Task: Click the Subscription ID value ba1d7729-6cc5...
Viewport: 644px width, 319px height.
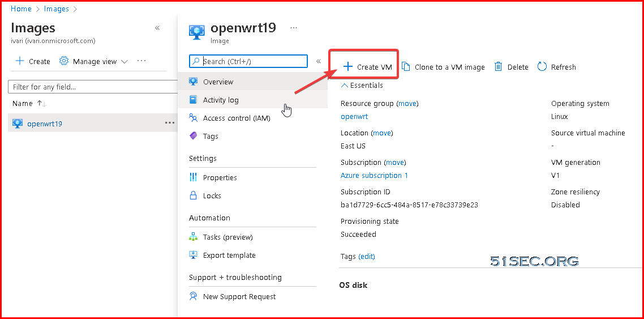Action: [x=409, y=205]
